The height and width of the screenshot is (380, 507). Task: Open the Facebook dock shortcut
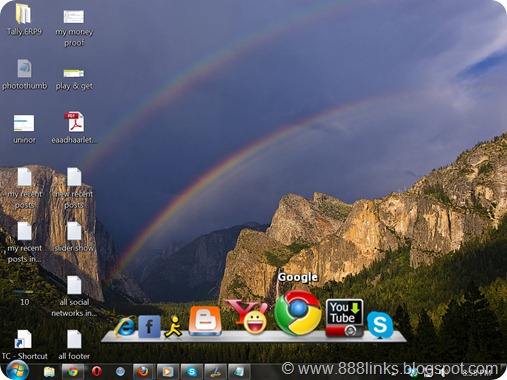pyautogui.click(x=149, y=326)
